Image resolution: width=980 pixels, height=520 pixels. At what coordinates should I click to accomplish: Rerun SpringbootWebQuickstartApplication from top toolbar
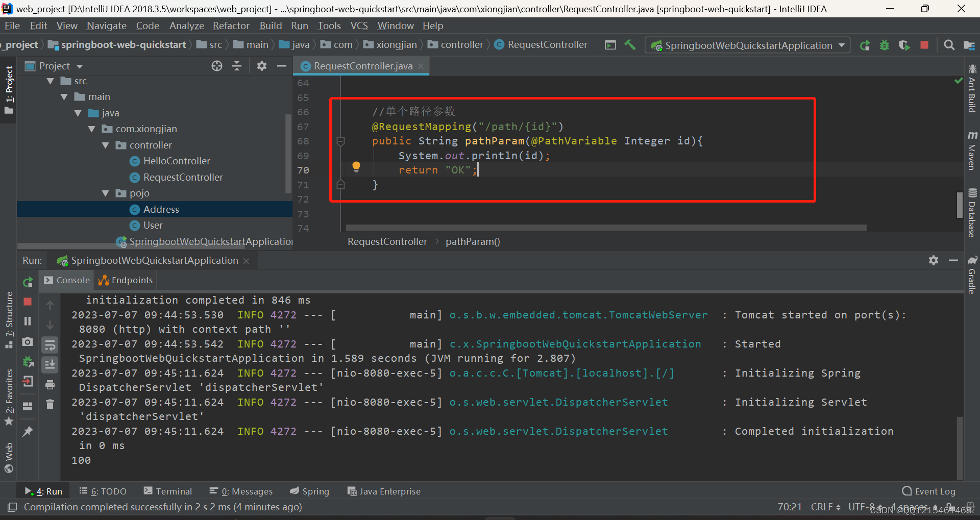click(865, 45)
